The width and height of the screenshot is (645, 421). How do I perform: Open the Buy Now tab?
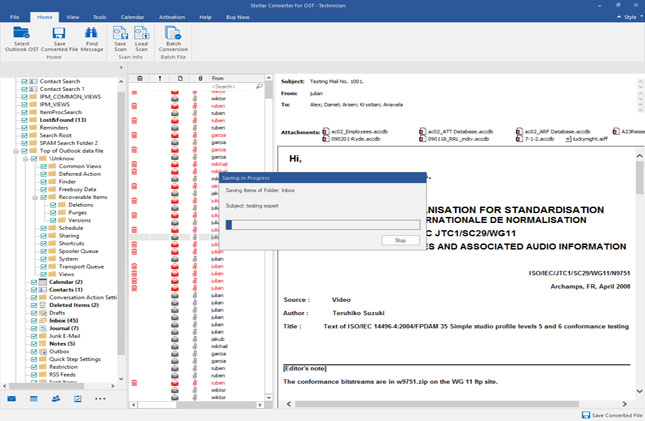coord(238,17)
